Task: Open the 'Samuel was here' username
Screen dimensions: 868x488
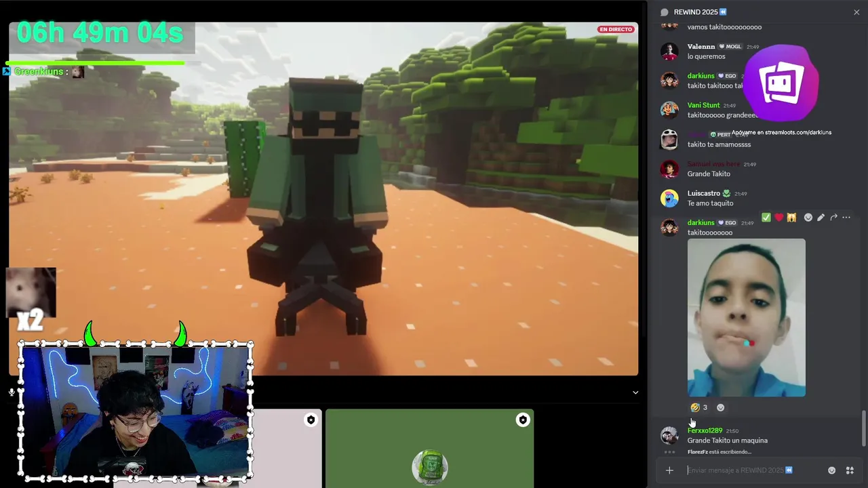Action: pos(713,164)
